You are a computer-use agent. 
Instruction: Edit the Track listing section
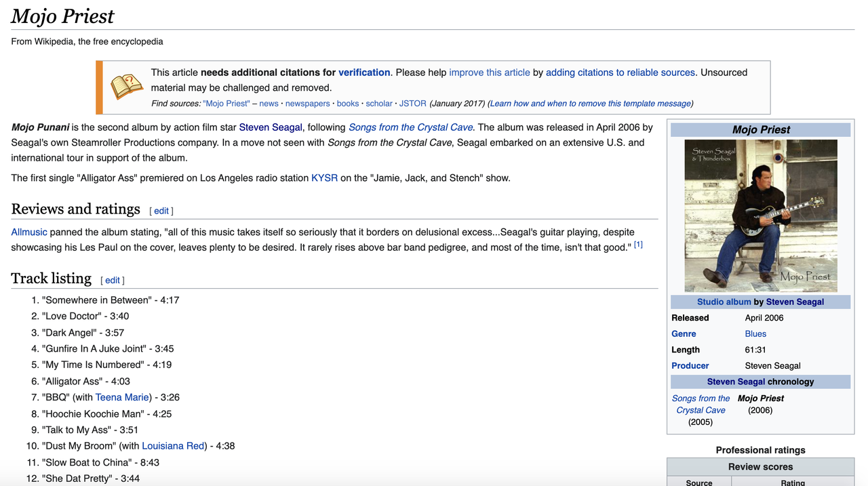point(113,280)
